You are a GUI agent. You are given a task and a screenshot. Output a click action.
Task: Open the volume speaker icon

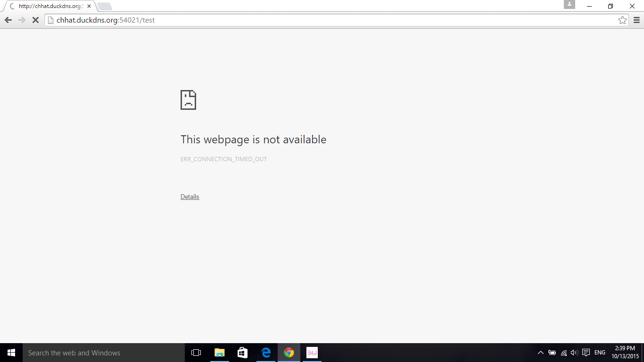tap(574, 353)
